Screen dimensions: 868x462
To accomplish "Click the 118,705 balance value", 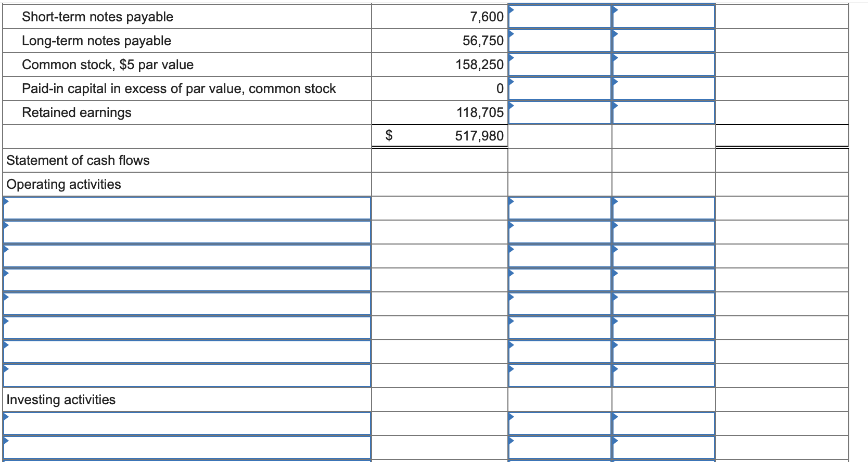I will [480, 112].
